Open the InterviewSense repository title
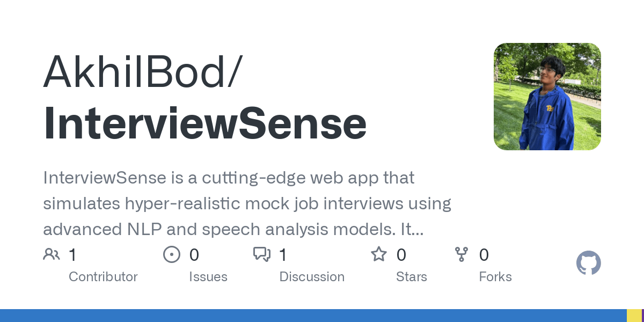The height and width of the screenshot is (322, 644). click(x=205, y=123)
